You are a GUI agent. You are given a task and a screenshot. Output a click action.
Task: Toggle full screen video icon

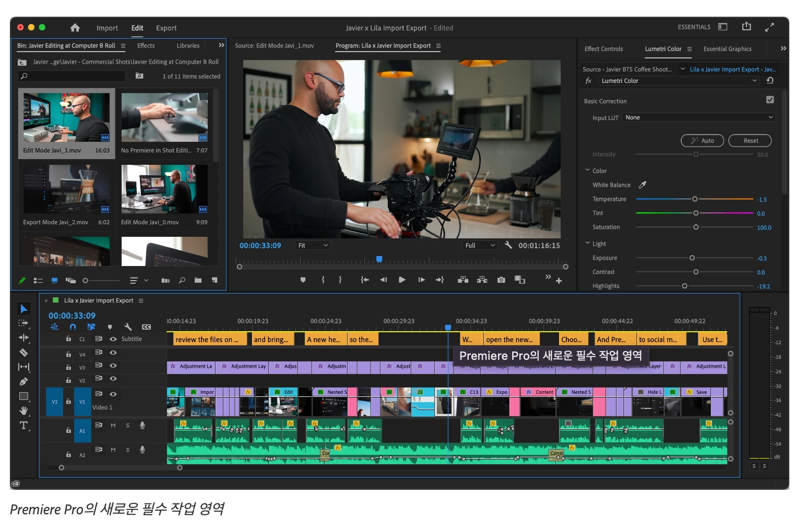tap(769, 28)
